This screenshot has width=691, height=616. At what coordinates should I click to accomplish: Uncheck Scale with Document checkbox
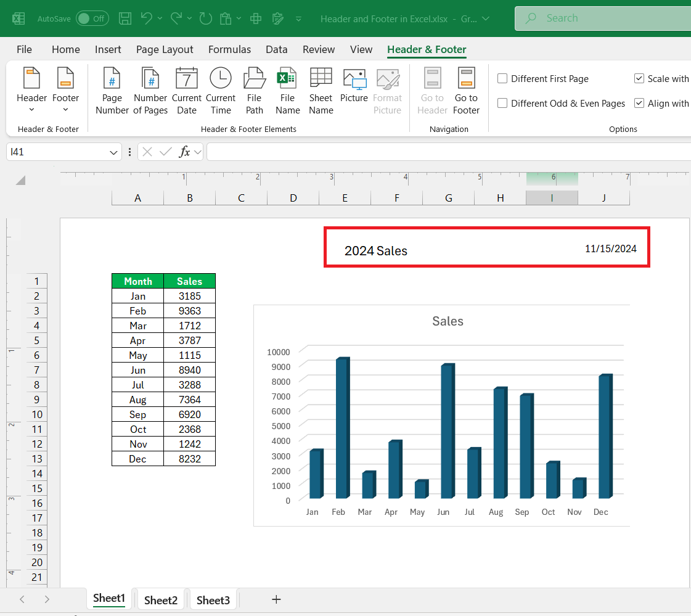click(639, 78)
